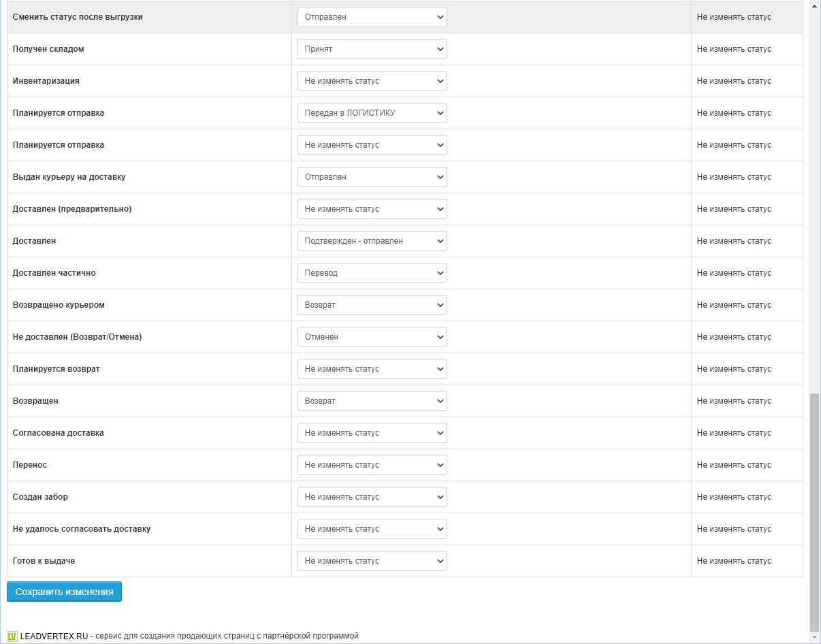Image resolution: width=821 pixels, height=644 pixels.
Task: Click right-column Не изменять статус in Перенос row
Action: point(734,465)
